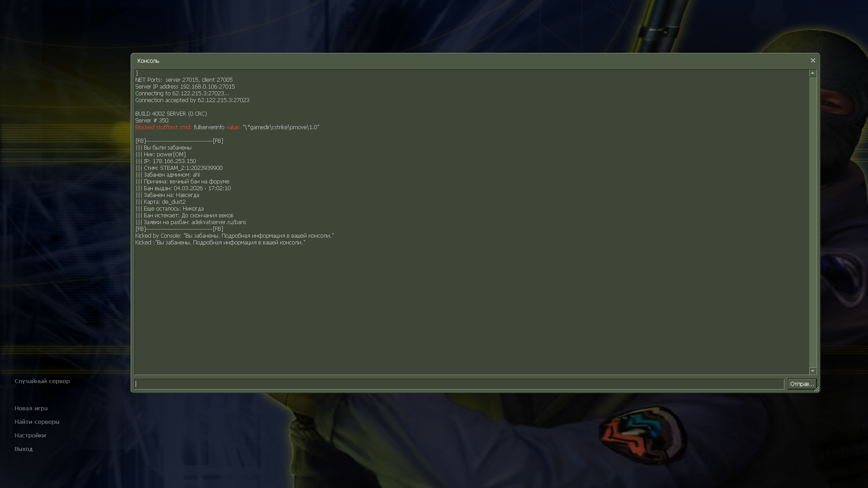Click the STEAM_2:1:2023939900 ID line
Screen dimensions: 868x488
pyautogui.click(x=191, y=168)
